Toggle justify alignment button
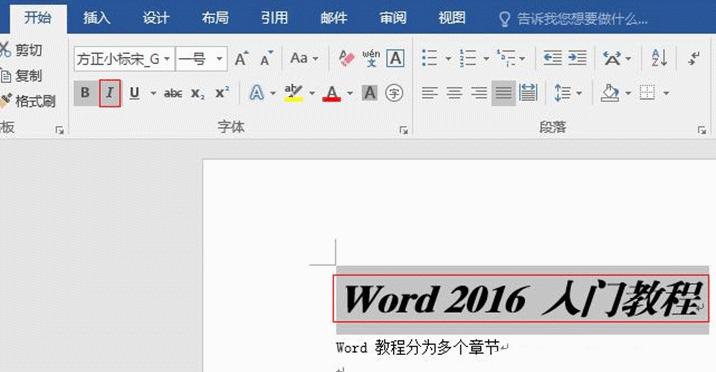Screen dimensions: 716x372 (504, 93)
